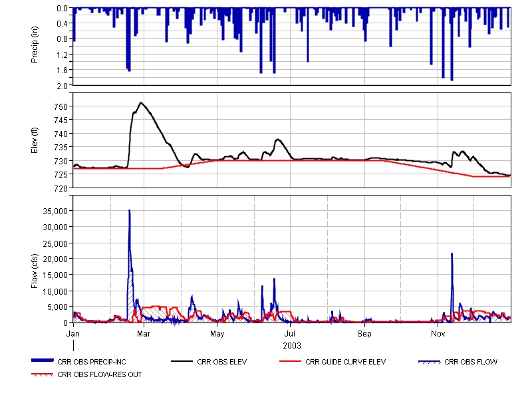Click the 750 elevation axis value
This screenshot has height=417, width=532.
61,106
